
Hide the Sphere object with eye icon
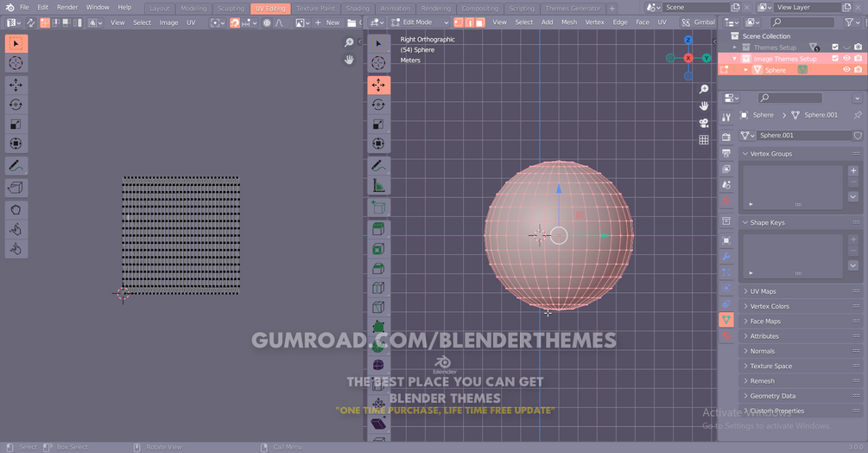click(846, 69)
